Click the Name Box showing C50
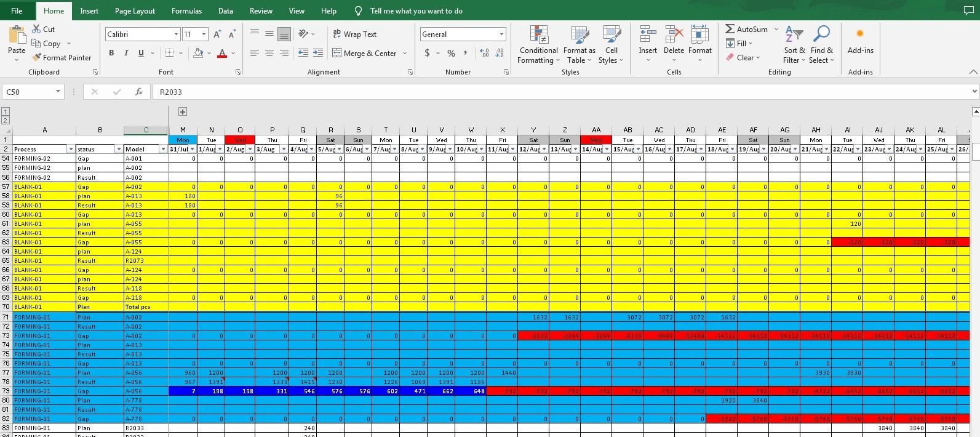The width and height of the screenshot is (980, 437). 28,92
